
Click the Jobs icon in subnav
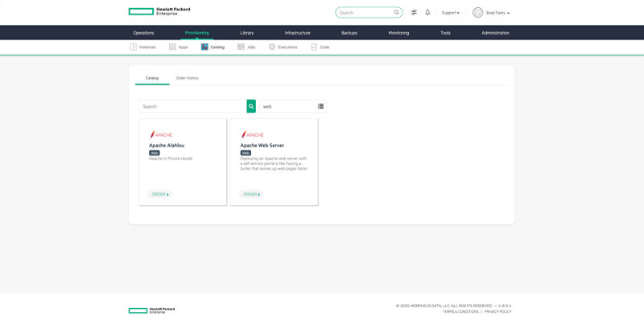pyautogui.click(x=241, y=47)
